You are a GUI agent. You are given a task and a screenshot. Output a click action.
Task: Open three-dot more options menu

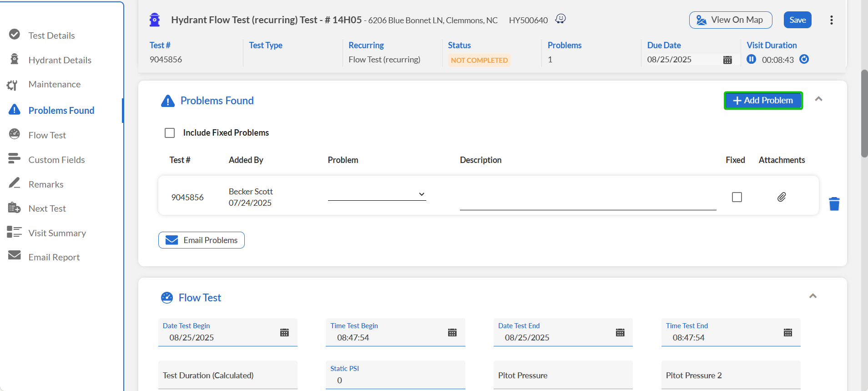coord(831,20)
